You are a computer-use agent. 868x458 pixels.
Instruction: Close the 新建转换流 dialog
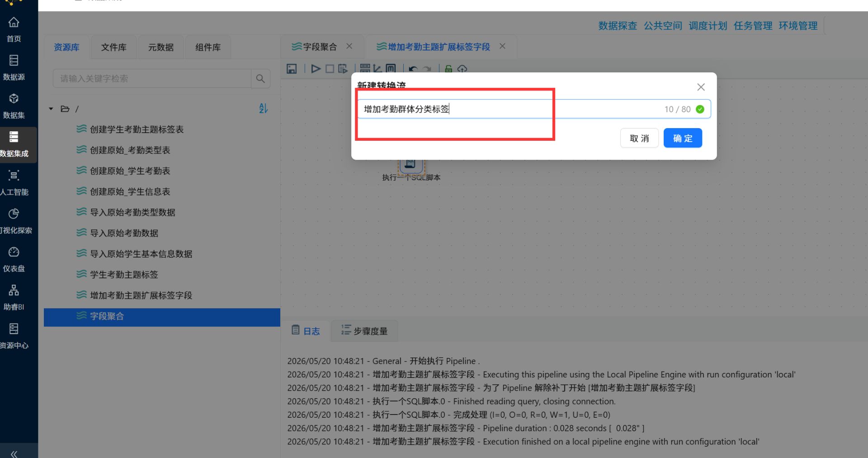[701, 87]
